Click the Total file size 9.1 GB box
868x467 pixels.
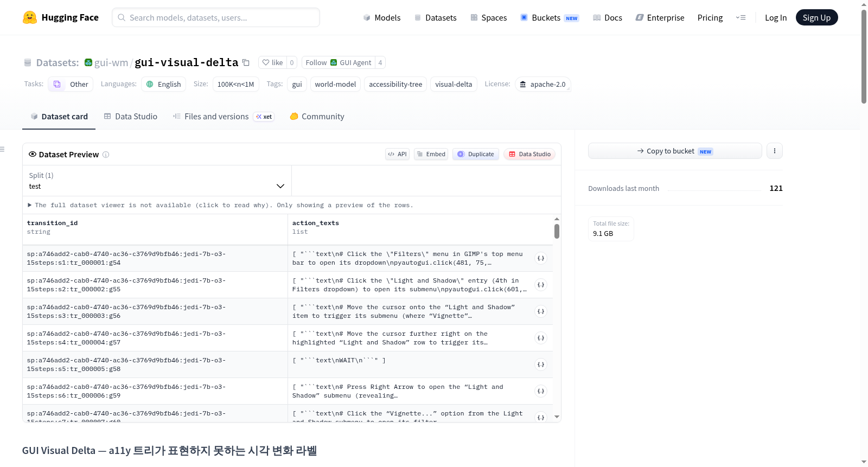click(611, 228)
